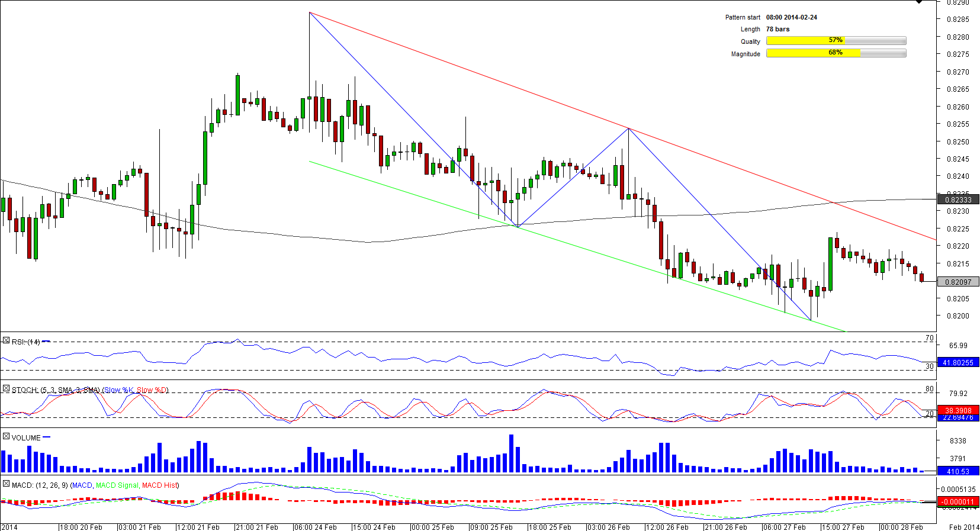Click the Pattern start date 08:00 2014-02-24
Screen dimensions: 980x531
tap(791, 17)
